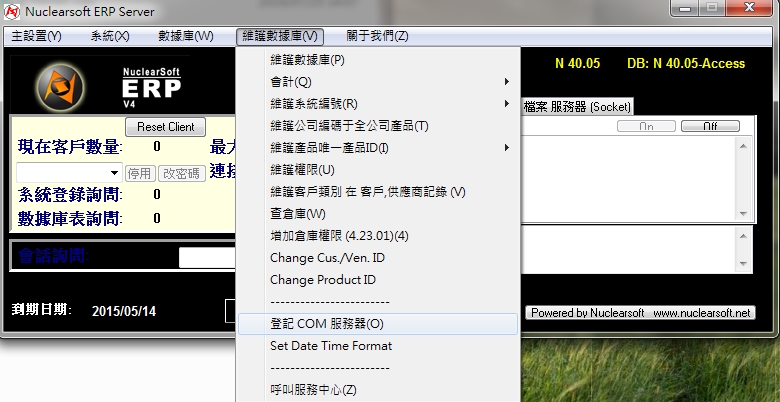This screenshot has width=780, height=402.
Task: Click lower log box scroll-down arrow
Action: 743,264
